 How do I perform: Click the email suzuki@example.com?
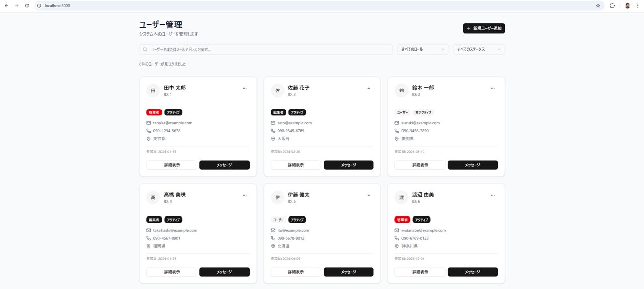[x=421, y=123]
